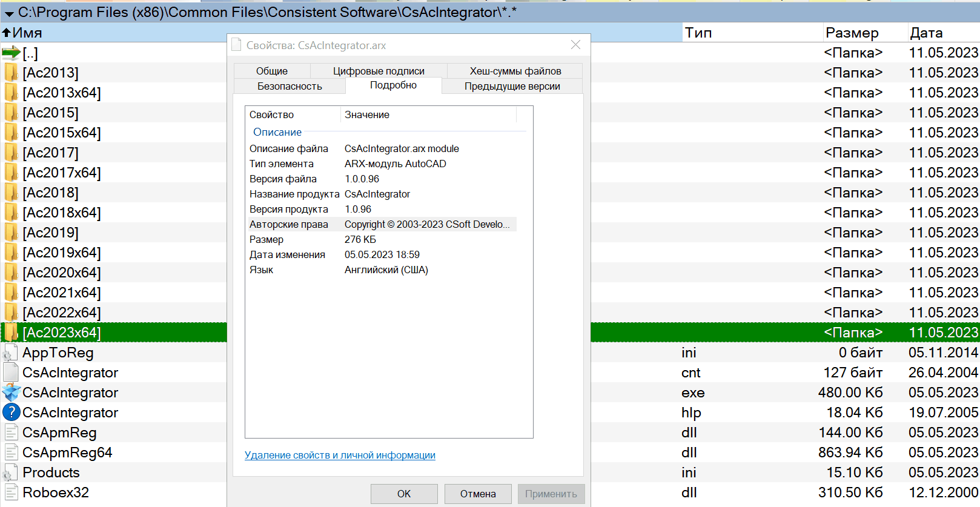
Task: Click the CsAcIntegrator exe installer icon
Action: click(11, 393)
